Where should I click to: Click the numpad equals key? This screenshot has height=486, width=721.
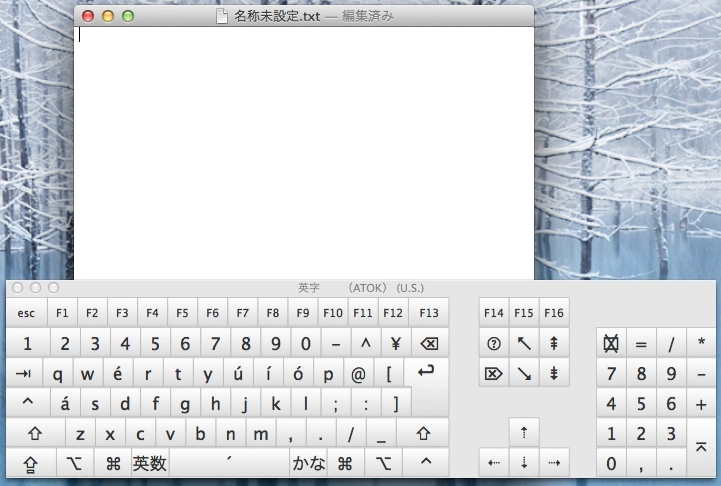(641, 343)
